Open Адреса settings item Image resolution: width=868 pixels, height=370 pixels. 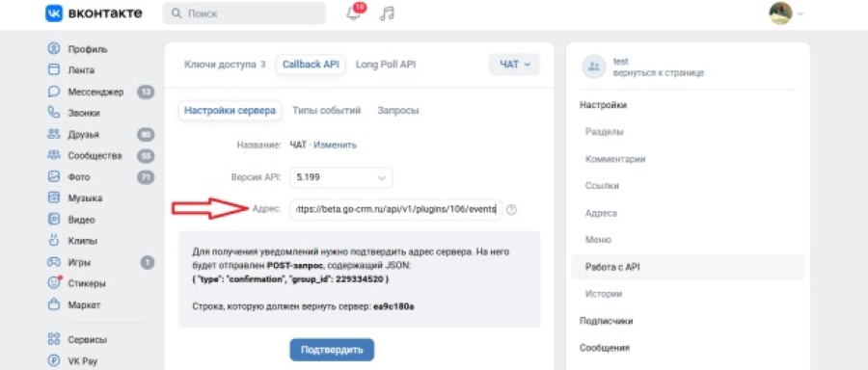(x=601, y=213)
